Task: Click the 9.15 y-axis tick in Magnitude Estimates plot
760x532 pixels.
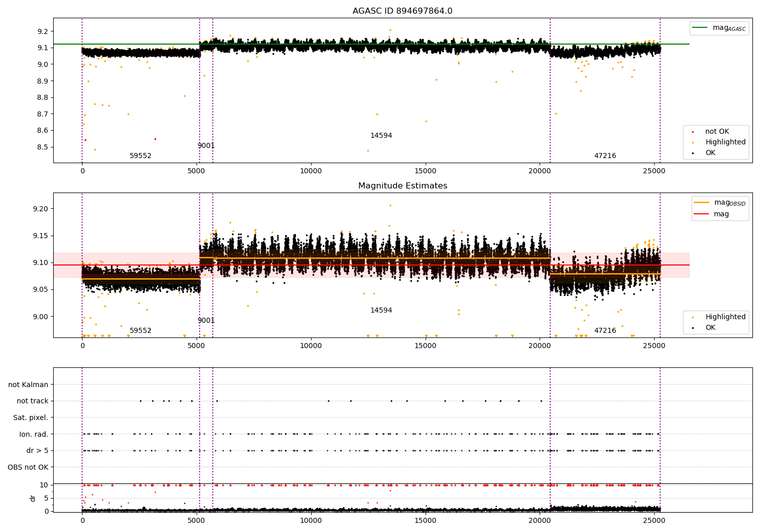Action: pyautogui.click(x=41, y=236)
